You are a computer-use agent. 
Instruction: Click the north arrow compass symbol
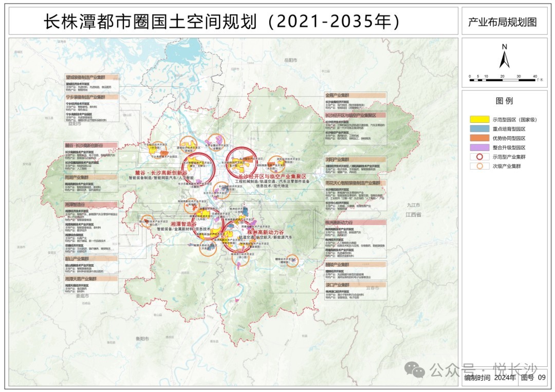click(x=505, y=57)
